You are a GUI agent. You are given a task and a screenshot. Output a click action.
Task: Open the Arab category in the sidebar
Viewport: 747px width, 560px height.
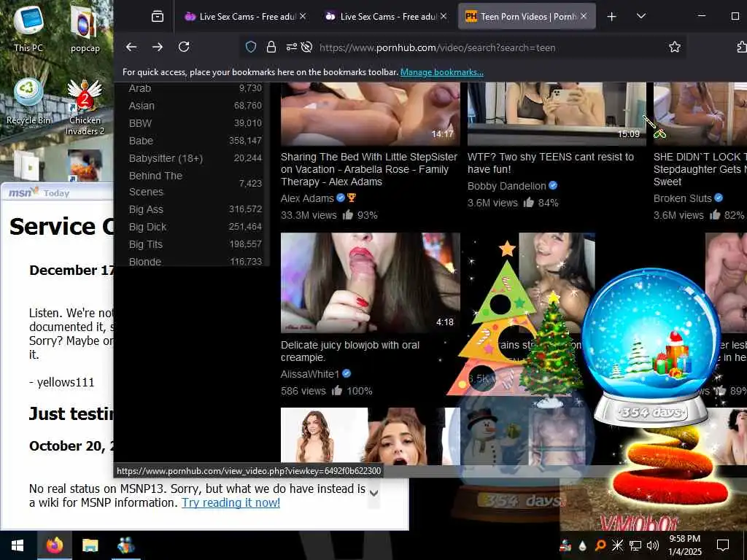pyautogui.click(x=139, y=88)
